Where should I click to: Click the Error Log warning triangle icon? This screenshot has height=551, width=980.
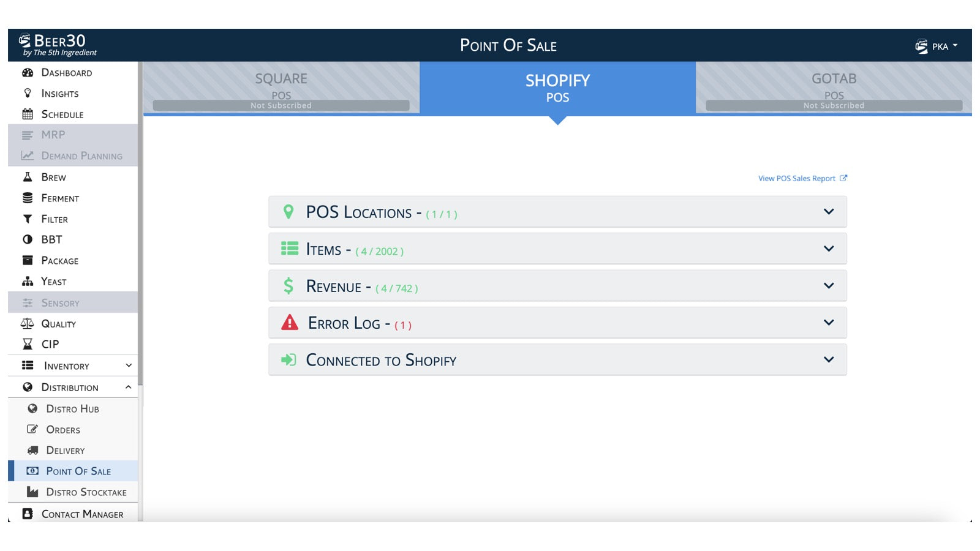290,323
